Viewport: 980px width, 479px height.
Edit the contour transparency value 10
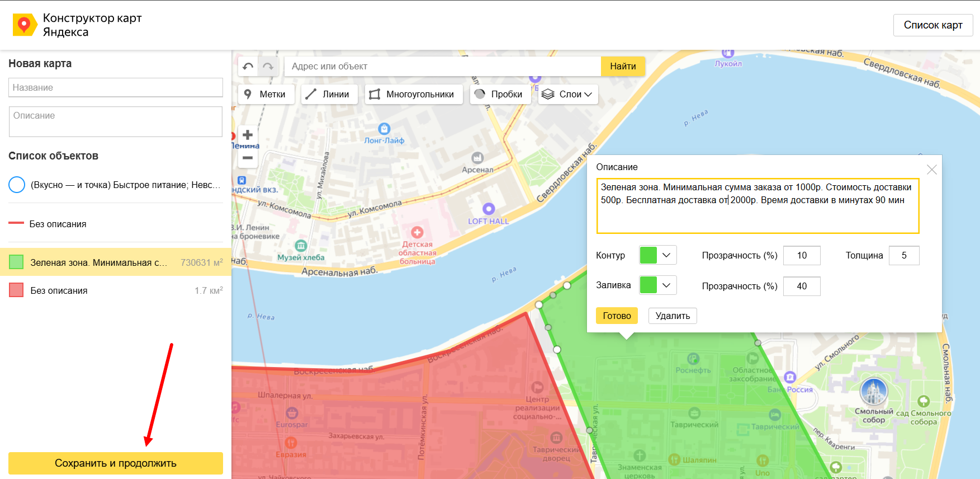click(802, 255)
